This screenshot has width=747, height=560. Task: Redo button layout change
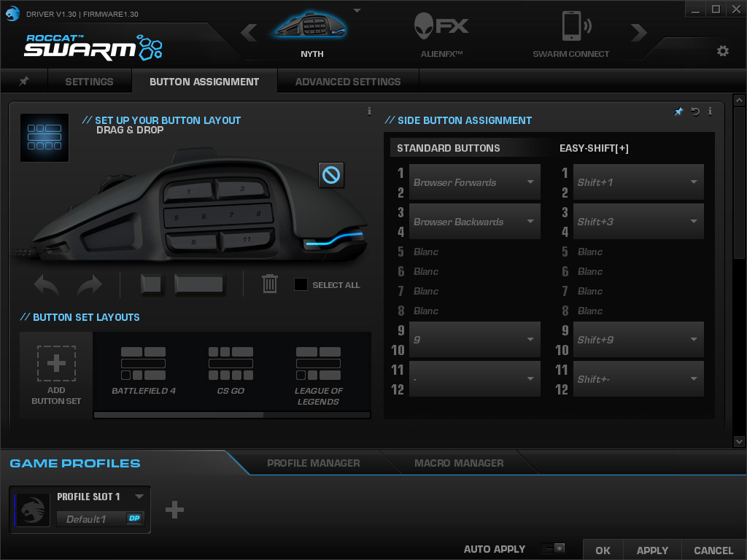(90, 285)
